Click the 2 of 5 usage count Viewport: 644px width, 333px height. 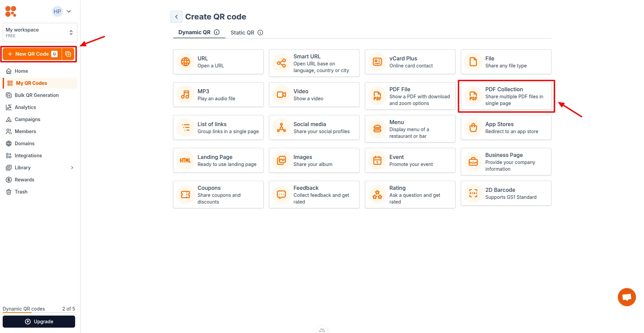[69, 309]
